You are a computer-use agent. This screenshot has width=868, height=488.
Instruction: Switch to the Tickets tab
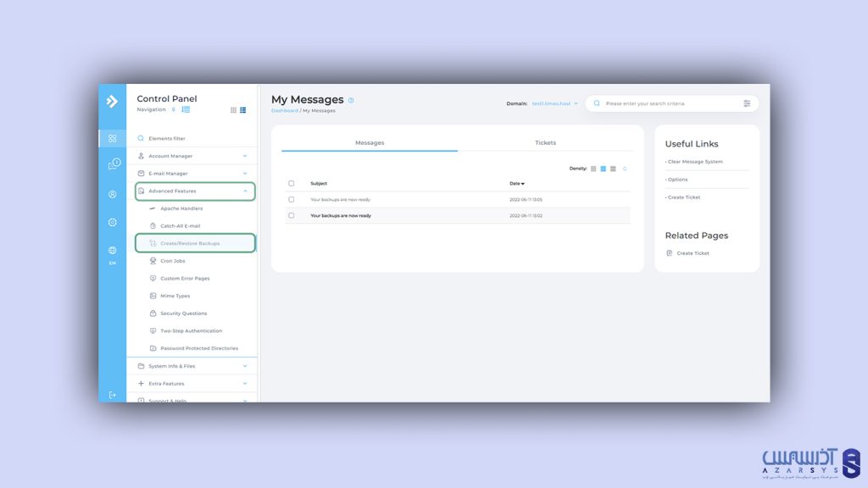coord(545,142)
